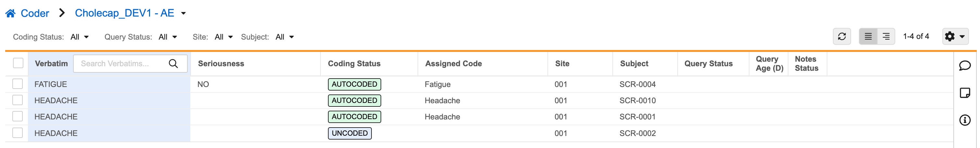Open the comments side panel
This screenshot has height=148, width=980.
[x=964, y=66]
